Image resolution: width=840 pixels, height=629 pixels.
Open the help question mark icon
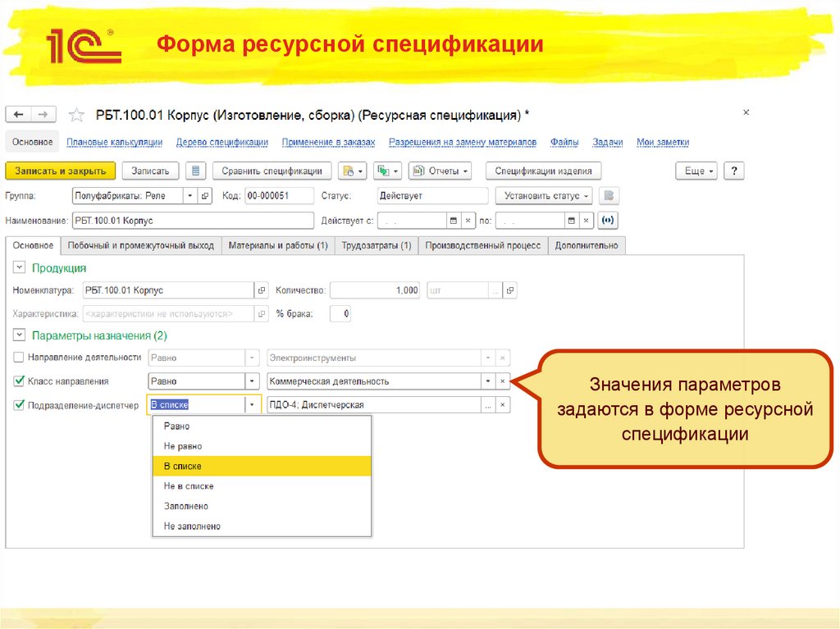click(733, 171)
